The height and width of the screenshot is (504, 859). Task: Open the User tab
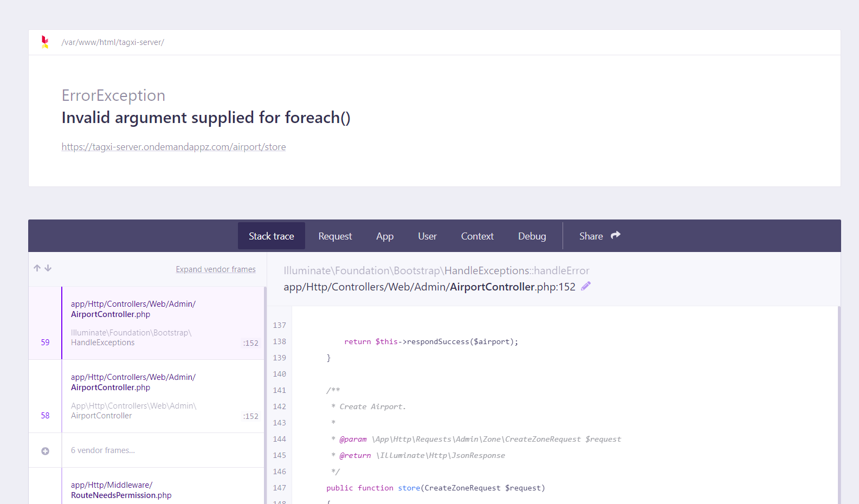click(427, 236)
